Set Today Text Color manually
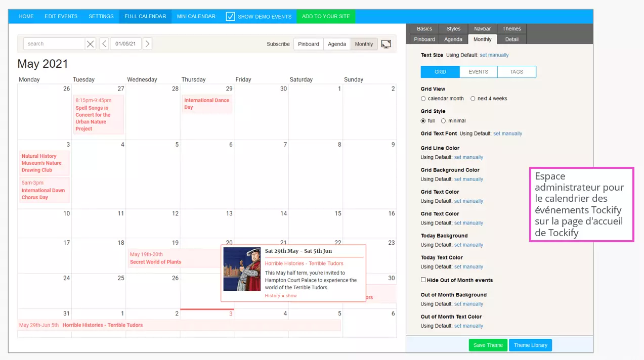Image resolution: width=644 pixels, height=360 pixels. click(468, 266)
